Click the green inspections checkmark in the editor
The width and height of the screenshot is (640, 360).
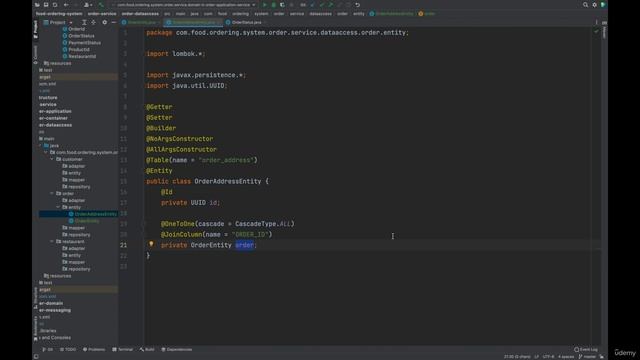coord(596,31)
